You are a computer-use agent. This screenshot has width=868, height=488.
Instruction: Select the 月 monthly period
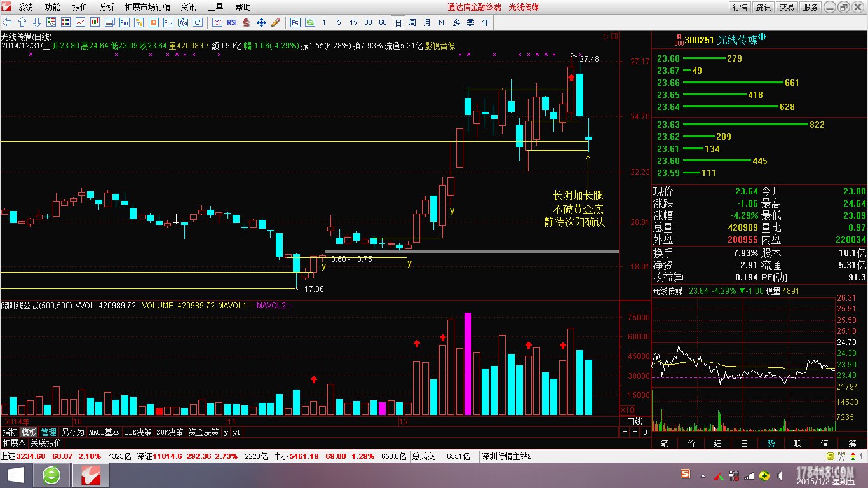click(427, 22)
